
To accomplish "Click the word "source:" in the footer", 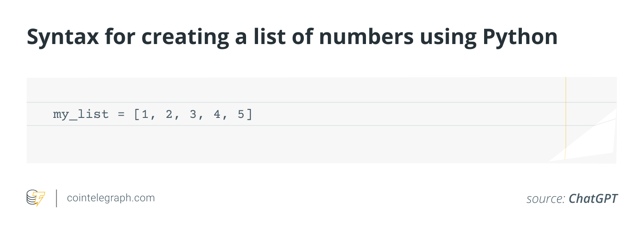I will pyautogui.click(x=546, y=198).
